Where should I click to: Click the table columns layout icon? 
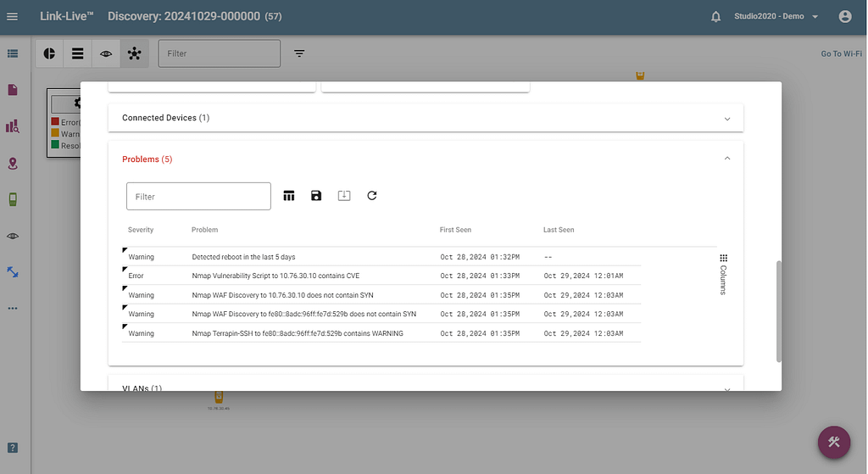(289, 196)
